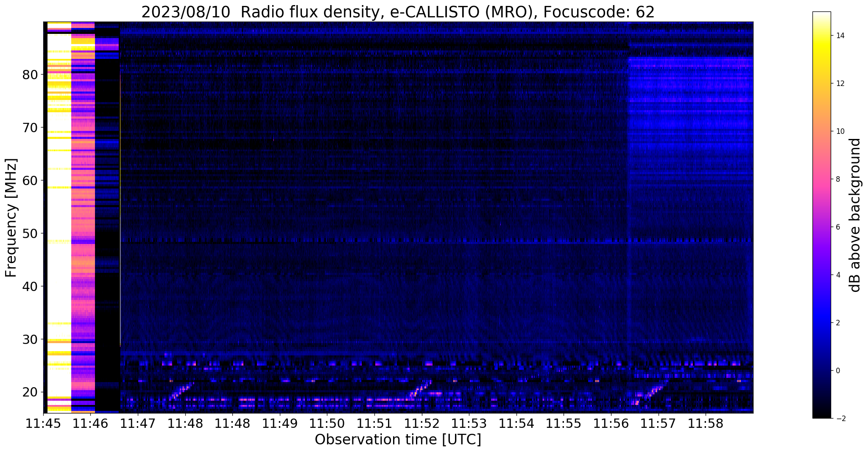Viewport: 868px width, 452px height.
Task: Click the 11:56 time tick label
Action: click(611, 424)
